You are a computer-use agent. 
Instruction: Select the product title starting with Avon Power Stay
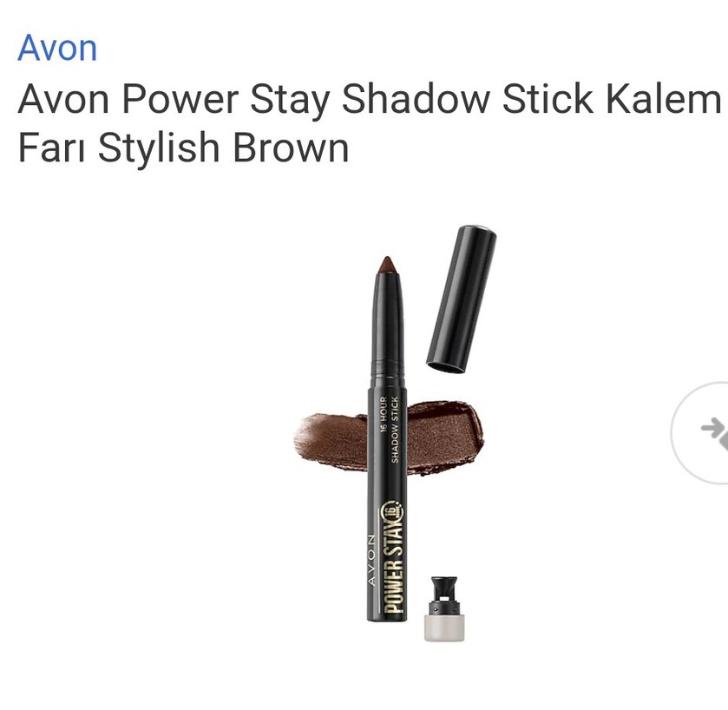point(369,123)
